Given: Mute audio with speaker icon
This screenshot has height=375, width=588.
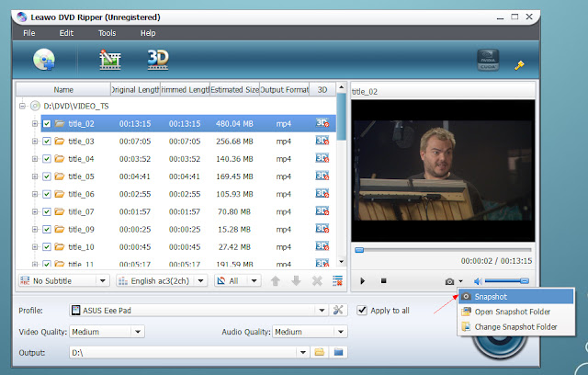Looking at the screenshot, I should click(x=478, y=281).
